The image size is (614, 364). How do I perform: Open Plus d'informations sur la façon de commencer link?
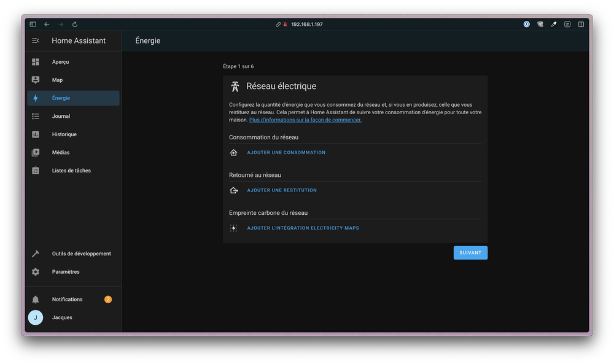305,120
